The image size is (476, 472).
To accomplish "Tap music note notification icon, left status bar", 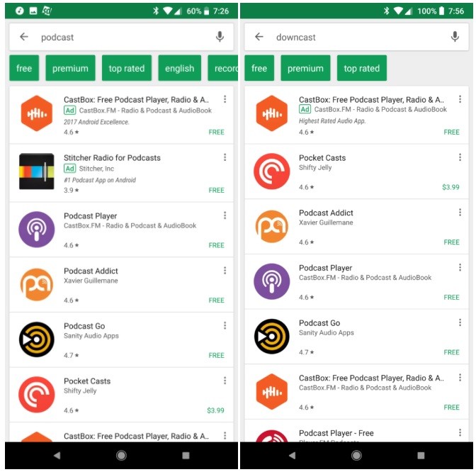I will [x=20, y=11].
